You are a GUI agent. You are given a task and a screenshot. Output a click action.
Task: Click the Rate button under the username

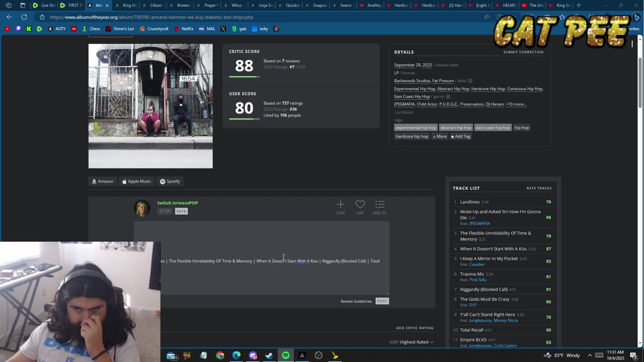(x=181, y=211)
